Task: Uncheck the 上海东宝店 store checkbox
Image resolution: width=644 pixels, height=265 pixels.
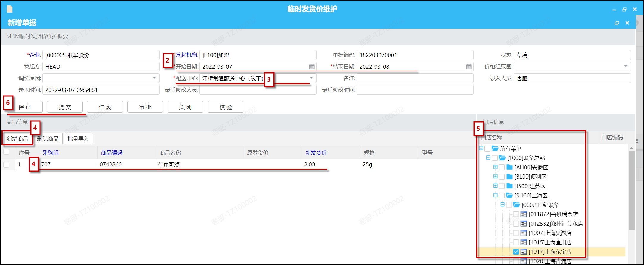Action: point(516,252)
